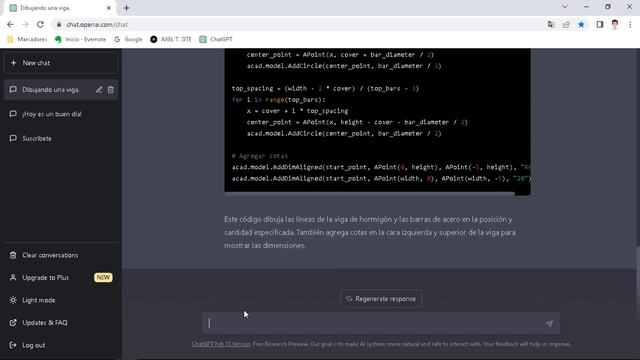Click the send message paper plane icon
This screenshot has width=640, height=360.
(x=549, y=323)
